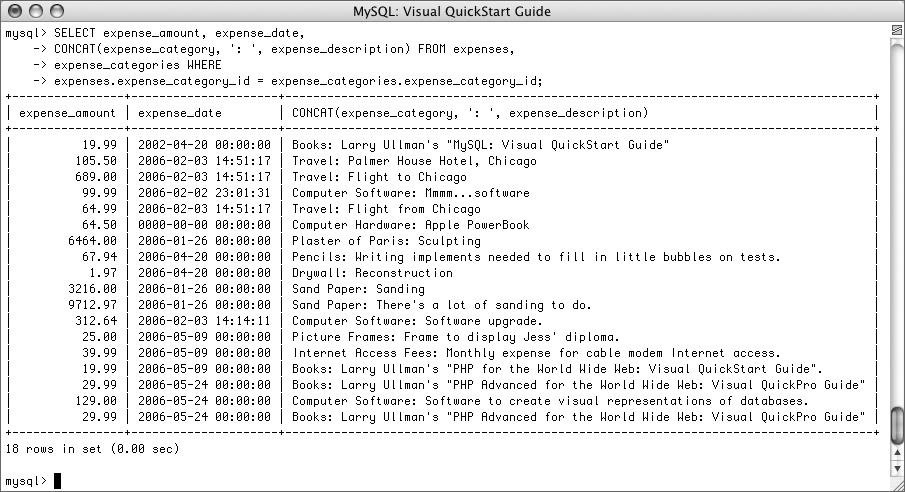The width and height of the screenshot is (905, 492).
Task: Click the amount 105.50
Action: click(96, 161)
